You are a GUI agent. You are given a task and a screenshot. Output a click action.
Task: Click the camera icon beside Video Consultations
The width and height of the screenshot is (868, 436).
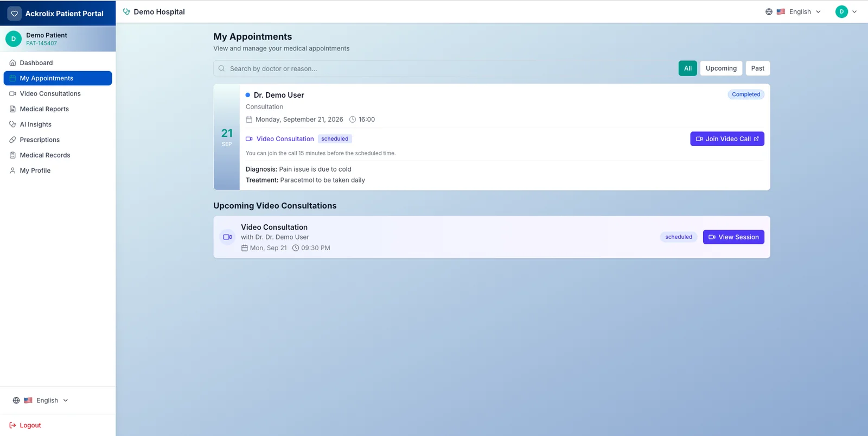[12, 93]
